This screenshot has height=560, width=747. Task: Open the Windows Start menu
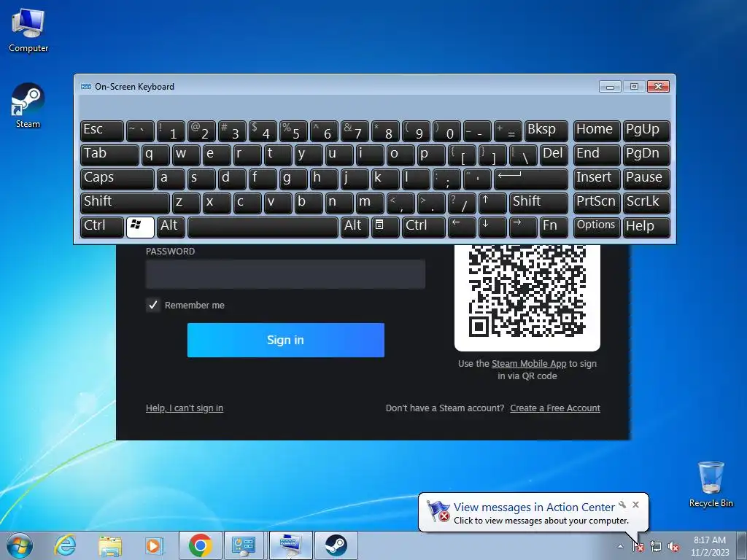click(20, 545)
